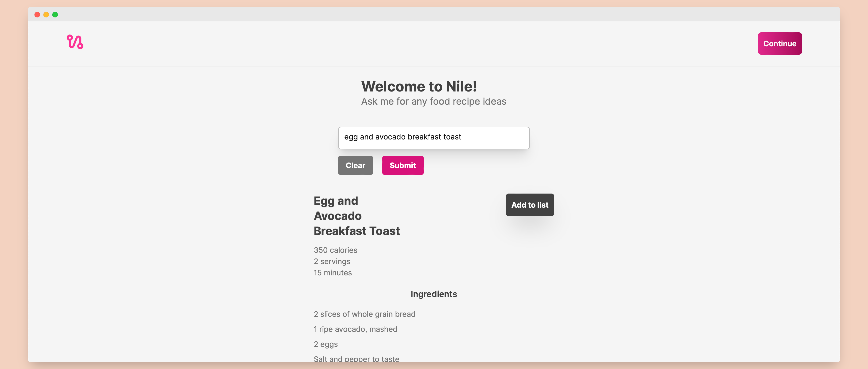Select the 2 eggs ingredient line
Screen dimensions: 868x369
click(x=325, y=344)
